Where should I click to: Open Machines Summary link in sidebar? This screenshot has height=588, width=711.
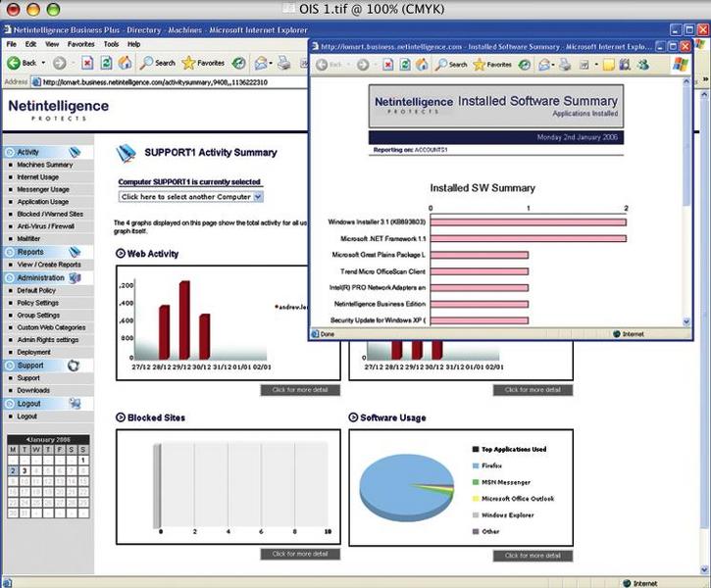45,165
